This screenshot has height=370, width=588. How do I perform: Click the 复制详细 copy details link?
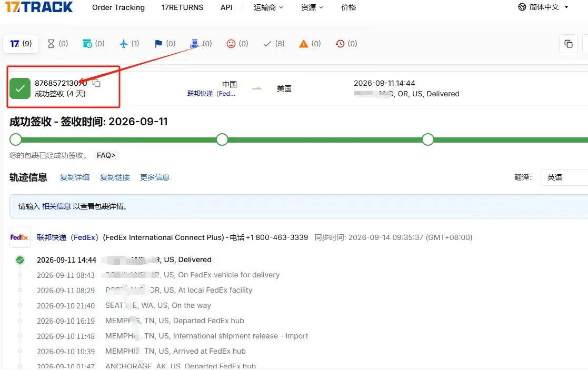[75, 177]
